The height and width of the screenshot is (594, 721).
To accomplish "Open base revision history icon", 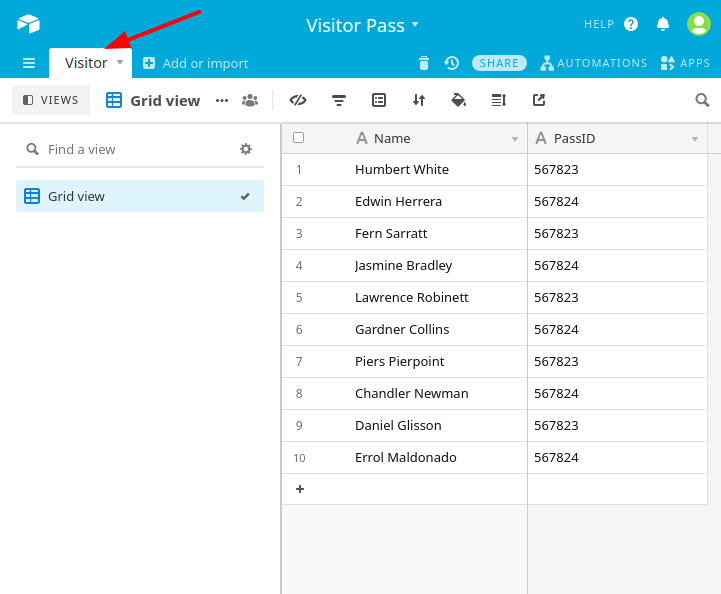I will click(452, 63).
